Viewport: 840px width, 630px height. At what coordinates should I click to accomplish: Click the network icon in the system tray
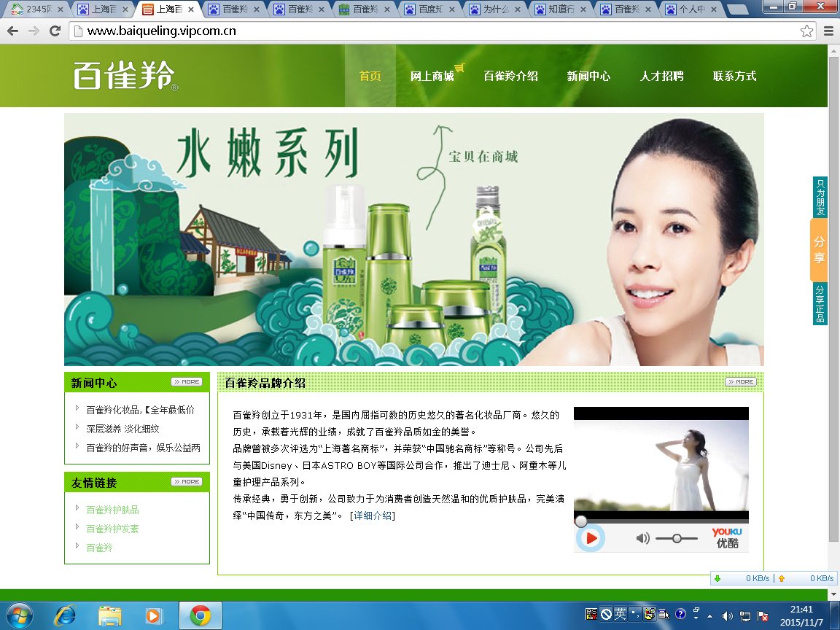point(746,615)
